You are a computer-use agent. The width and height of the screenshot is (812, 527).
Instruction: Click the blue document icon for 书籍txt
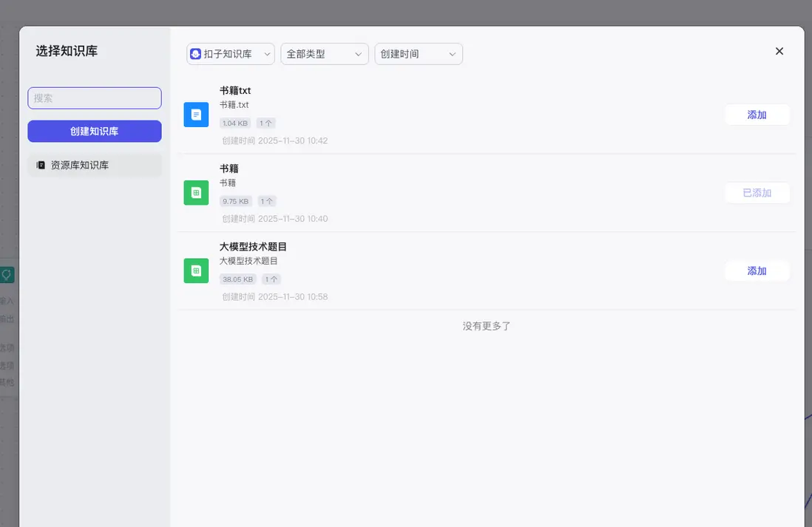(x=195, y=115)
